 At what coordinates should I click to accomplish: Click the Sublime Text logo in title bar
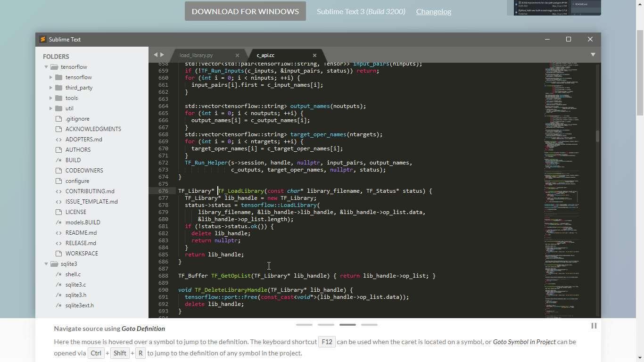(x=42, y=39)
